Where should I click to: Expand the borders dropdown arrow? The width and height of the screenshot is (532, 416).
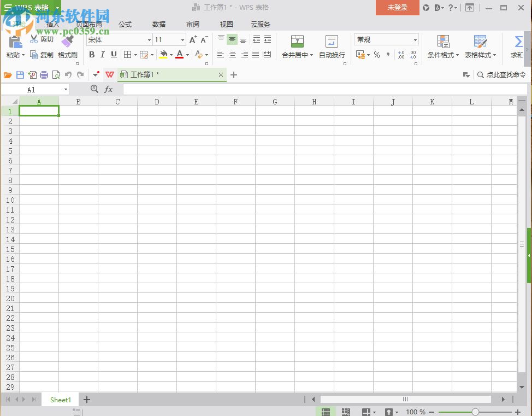[x=135, y=55]
